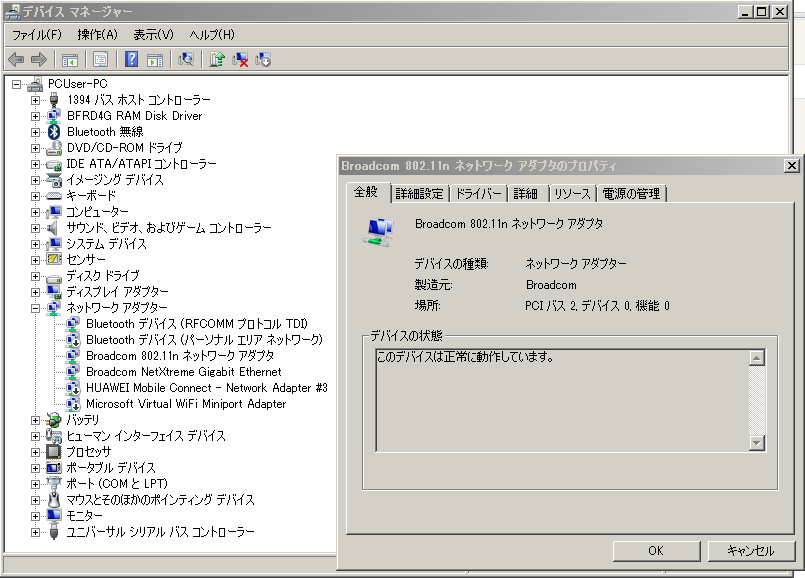The width and height of the screenshot is (805, 578).
Task: Switch to the ドライバー tab
Action: 478,194
